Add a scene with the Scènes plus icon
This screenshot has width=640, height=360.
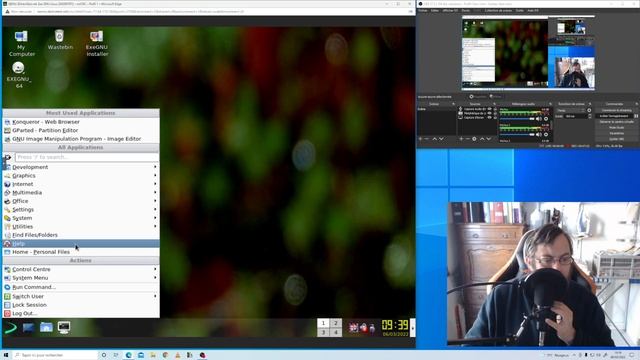(420, 139)
